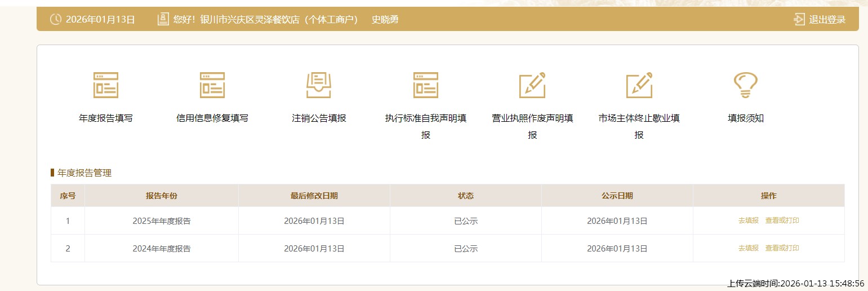Open the 信用信息修复填写 icon
Viewport: 868px width, 291px height.
point(212,85)
